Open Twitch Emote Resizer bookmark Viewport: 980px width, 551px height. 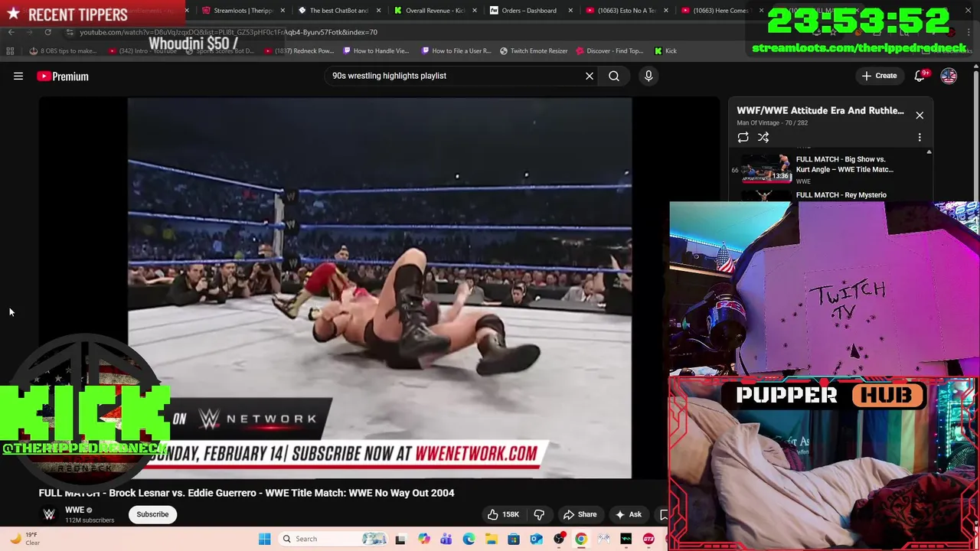(534, 51)
